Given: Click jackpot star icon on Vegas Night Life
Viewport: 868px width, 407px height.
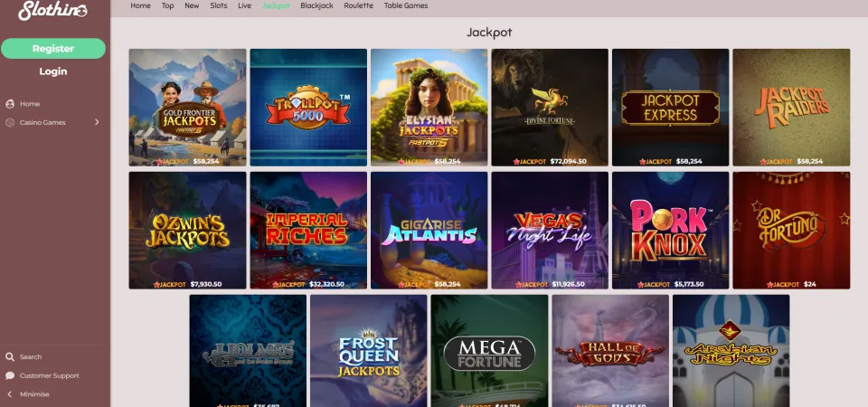Looking at the screenshot, I should coord(518,285).
